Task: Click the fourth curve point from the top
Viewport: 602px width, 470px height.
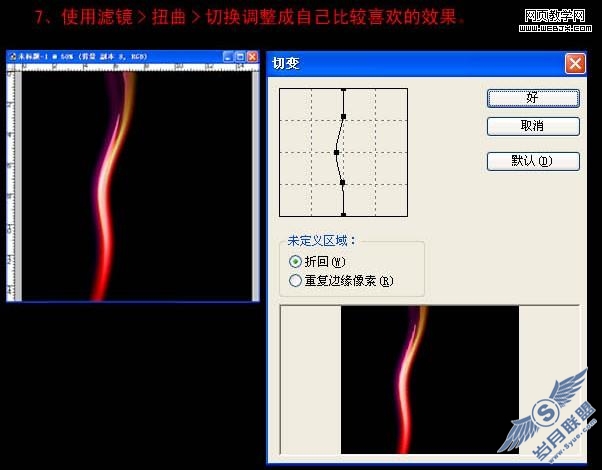Action: [343, 183]
